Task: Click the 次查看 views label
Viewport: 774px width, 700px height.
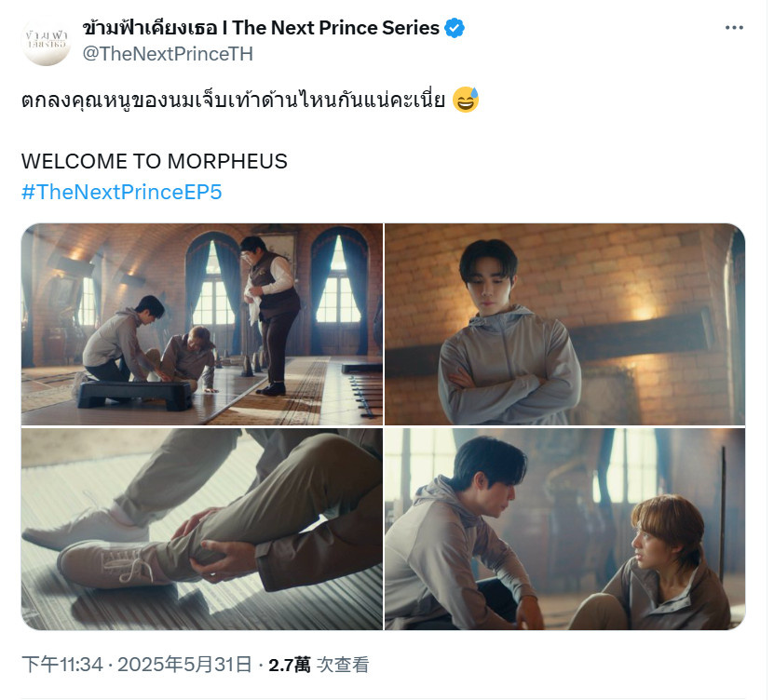Action: [x=342, y=665]
